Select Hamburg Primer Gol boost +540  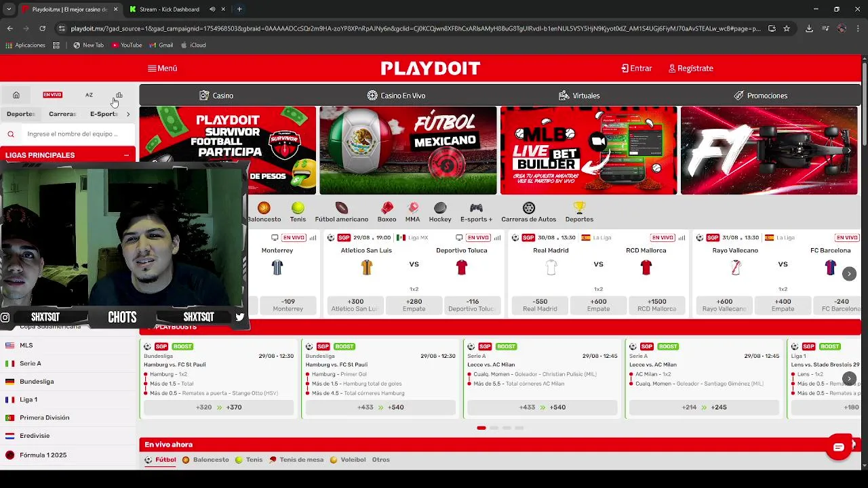coord(380,407)
